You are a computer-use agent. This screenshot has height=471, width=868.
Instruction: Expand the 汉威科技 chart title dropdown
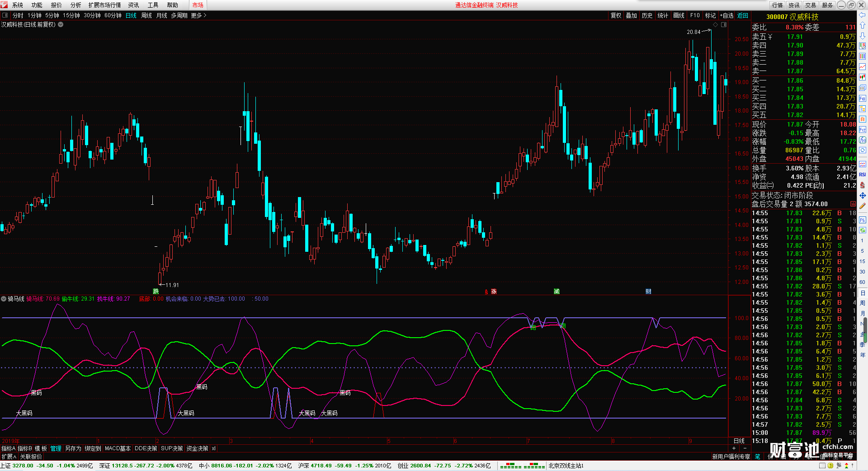tap(61, 24)
